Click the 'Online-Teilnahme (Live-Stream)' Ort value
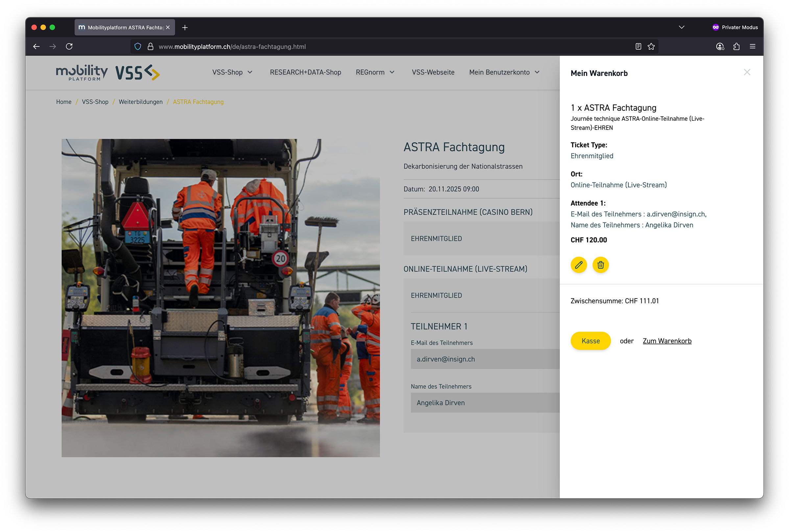The height and width of the screenshot is (532, 789). [618, 185]
